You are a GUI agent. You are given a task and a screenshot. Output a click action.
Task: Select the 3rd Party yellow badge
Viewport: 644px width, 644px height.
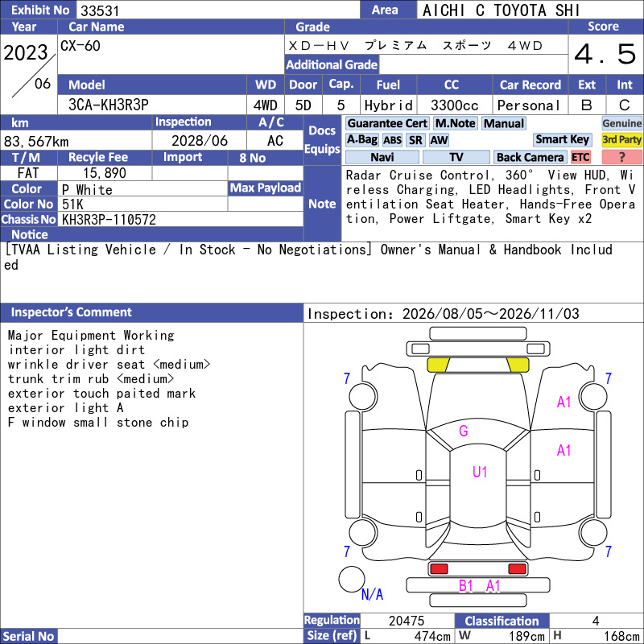tap(621, 139)
